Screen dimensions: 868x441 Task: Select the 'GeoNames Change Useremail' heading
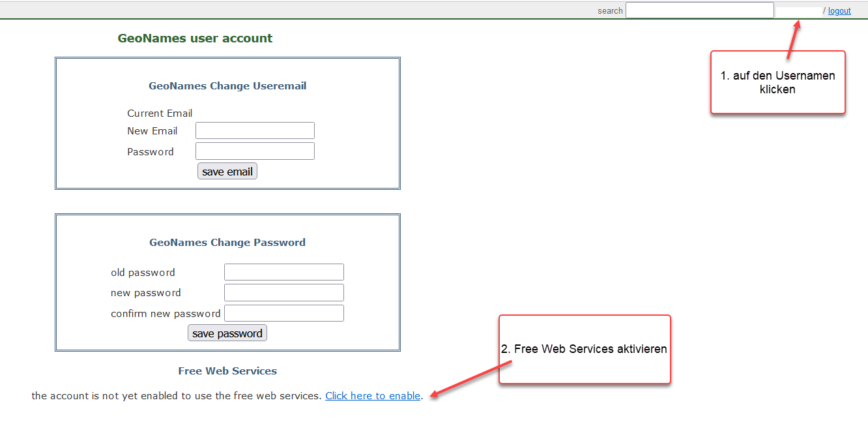227,86
